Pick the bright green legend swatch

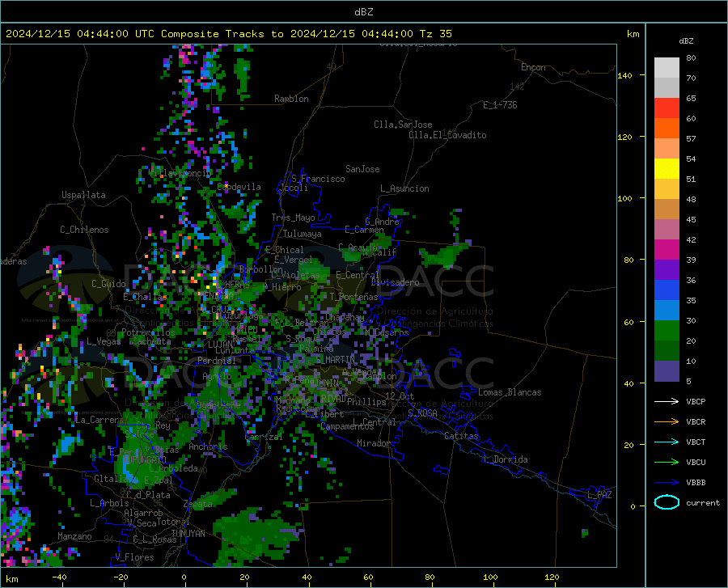(x=667, y=331)
